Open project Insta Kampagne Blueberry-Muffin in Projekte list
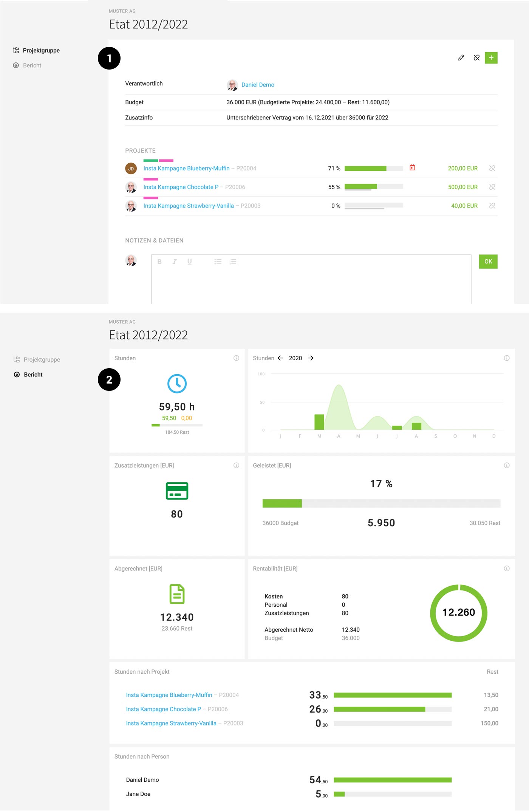Screen dimensions: 529x812 [186, 168]
